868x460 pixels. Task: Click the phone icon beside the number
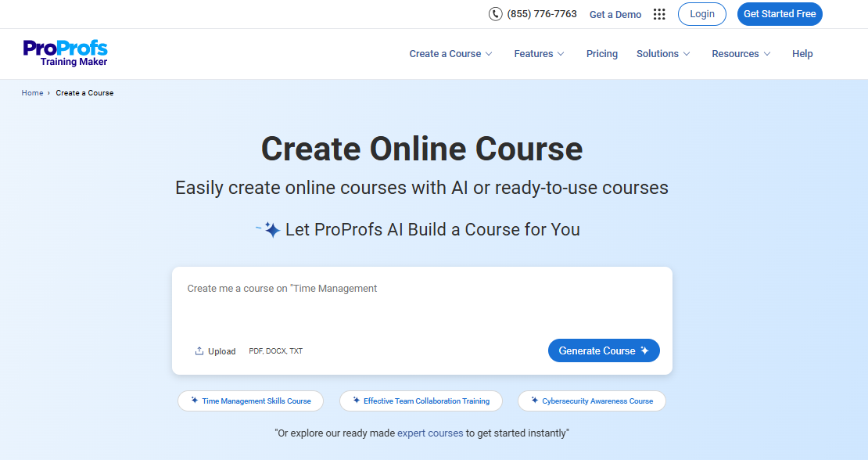(495, 14)
